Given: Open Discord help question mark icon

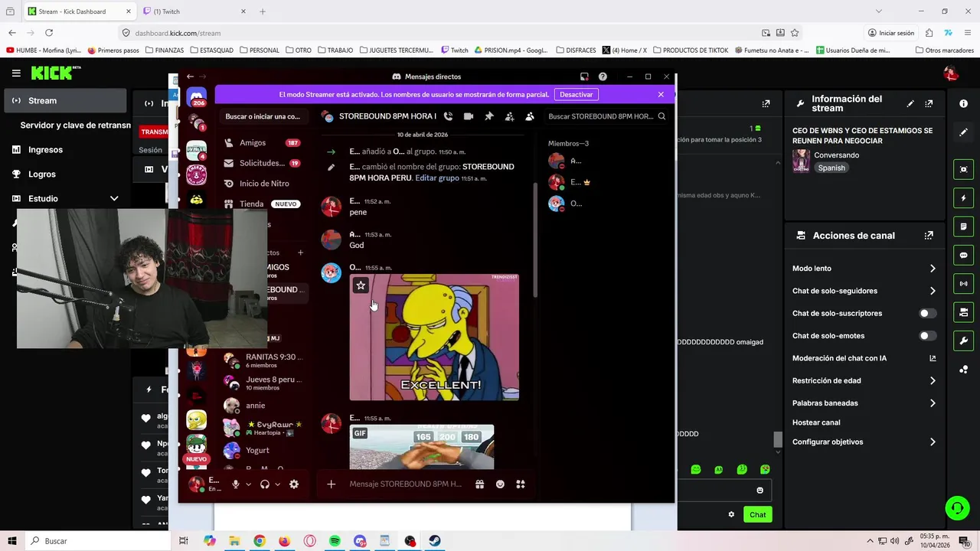Looking at the screenshot, I should click(x=603, y=77).
